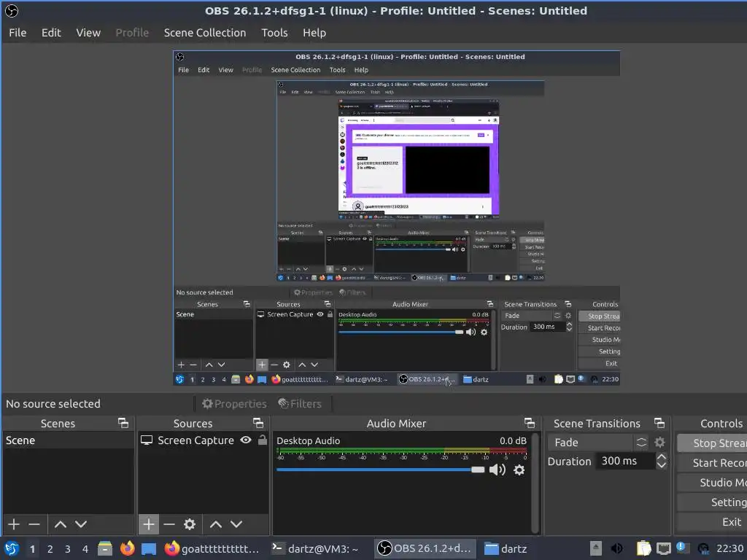This screenshot has height=560, width=747.
Task: Switch to workspace 4 in taskbar
Action: point(85,549)
